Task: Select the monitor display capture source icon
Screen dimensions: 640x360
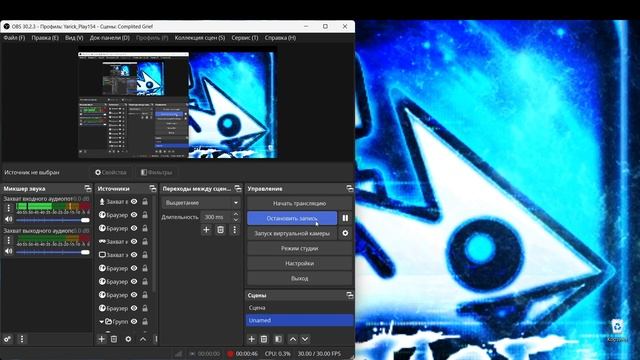Action: coord(102,255)
